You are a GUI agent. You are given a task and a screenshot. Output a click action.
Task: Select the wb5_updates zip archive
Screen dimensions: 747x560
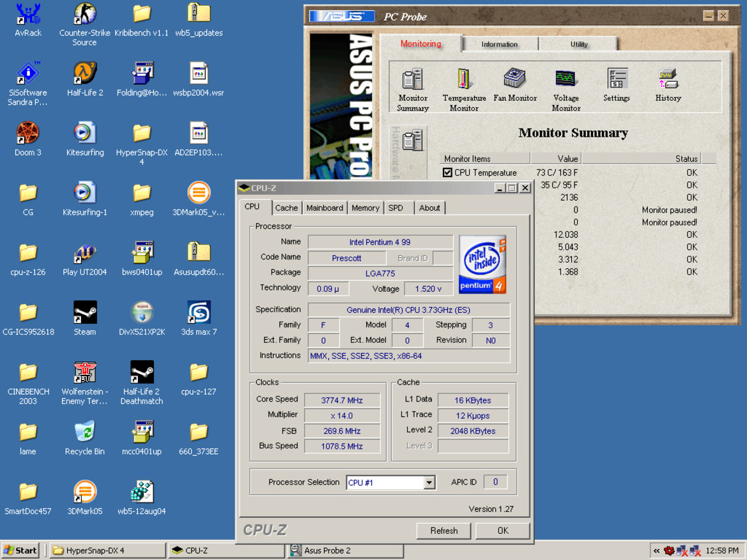click(x=199, y=20)
